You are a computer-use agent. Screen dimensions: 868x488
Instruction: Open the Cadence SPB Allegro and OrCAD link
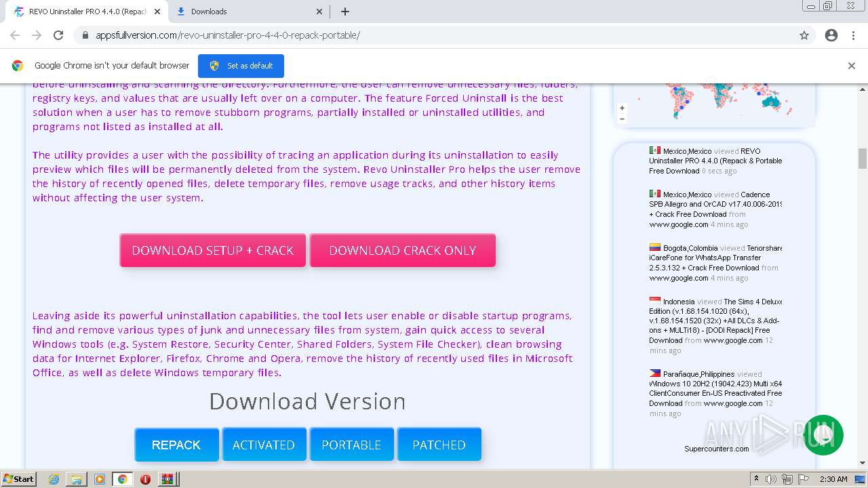715,204
